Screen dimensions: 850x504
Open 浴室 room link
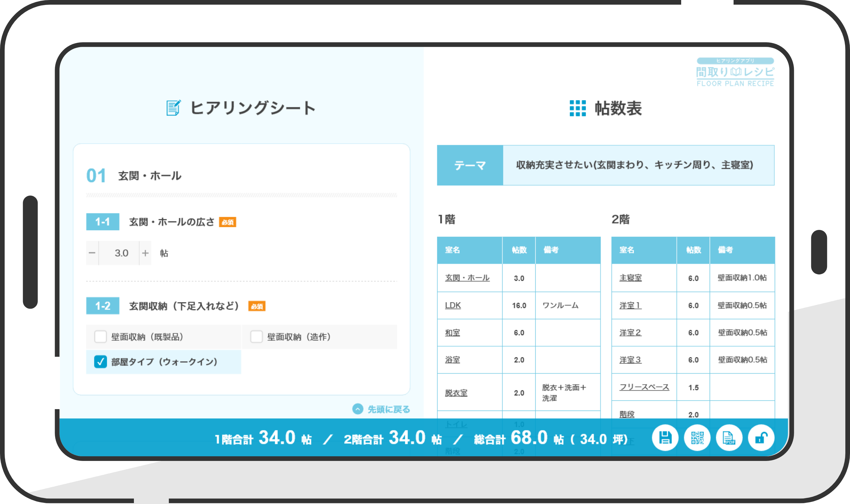click(453, 360)
